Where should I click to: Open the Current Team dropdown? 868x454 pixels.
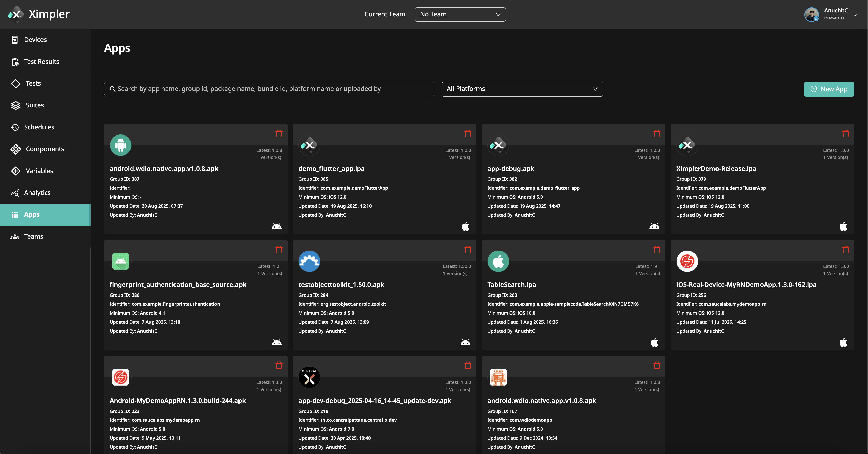[460, 14]
